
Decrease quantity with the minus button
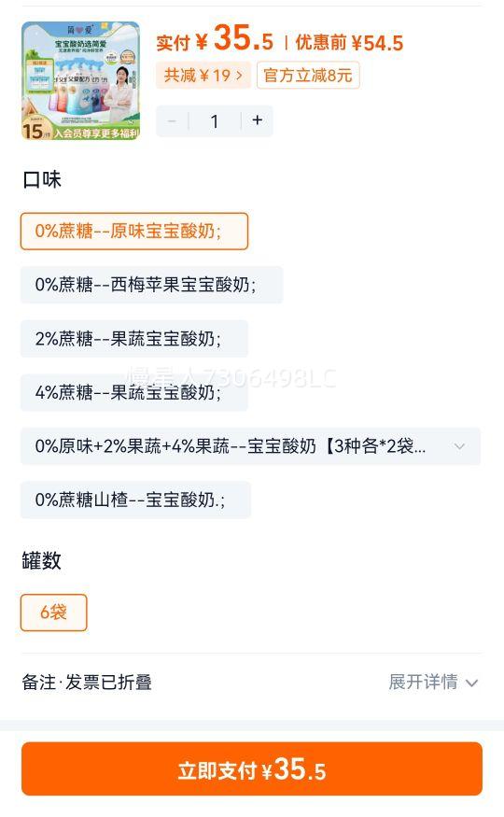click(x=172, y=120)
